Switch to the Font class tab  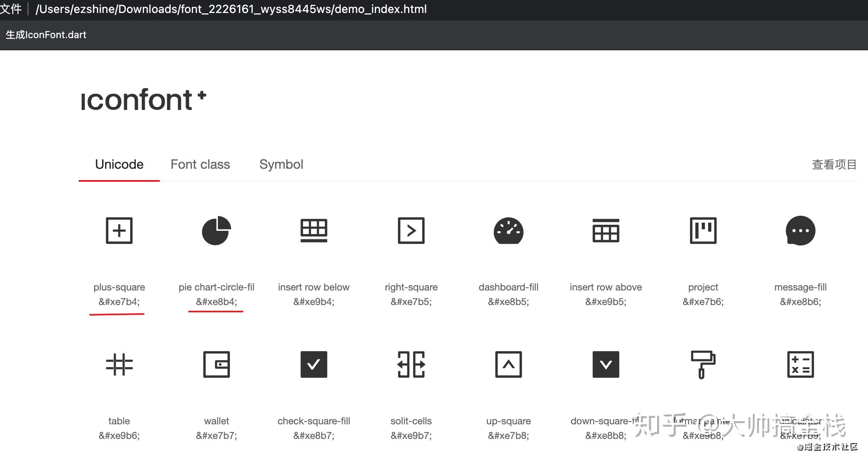point(200,164)
